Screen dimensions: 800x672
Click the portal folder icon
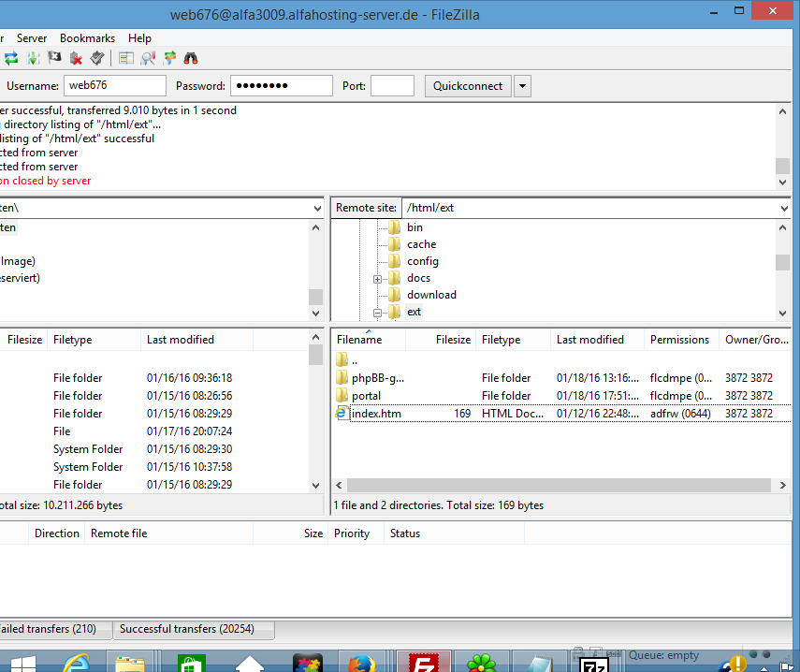(342, 396)
